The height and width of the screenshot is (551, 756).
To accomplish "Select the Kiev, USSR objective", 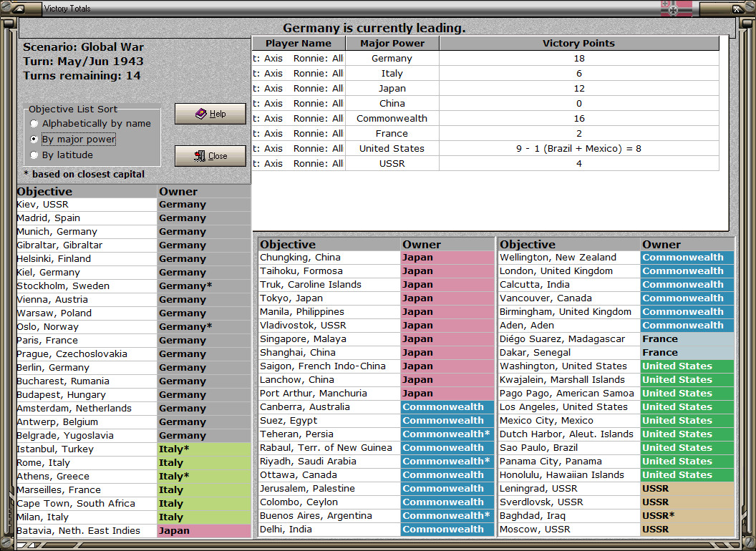I will coord(87,205).
